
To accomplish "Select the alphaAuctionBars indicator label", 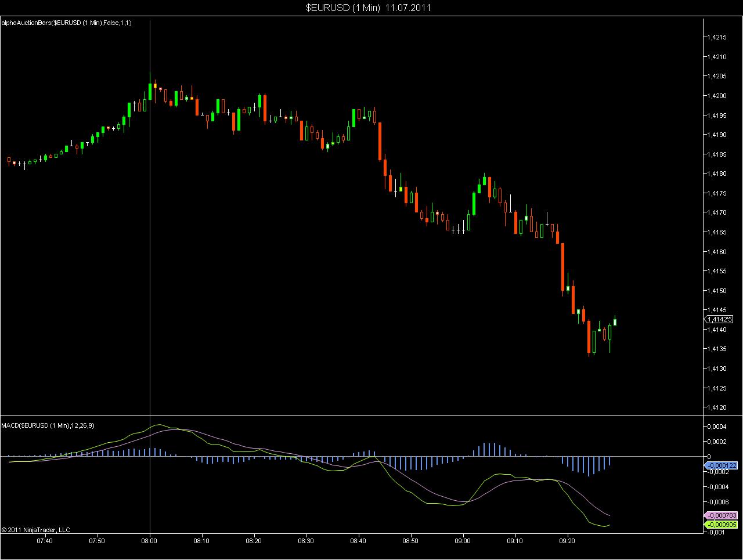I will click(x=67, y=23).
